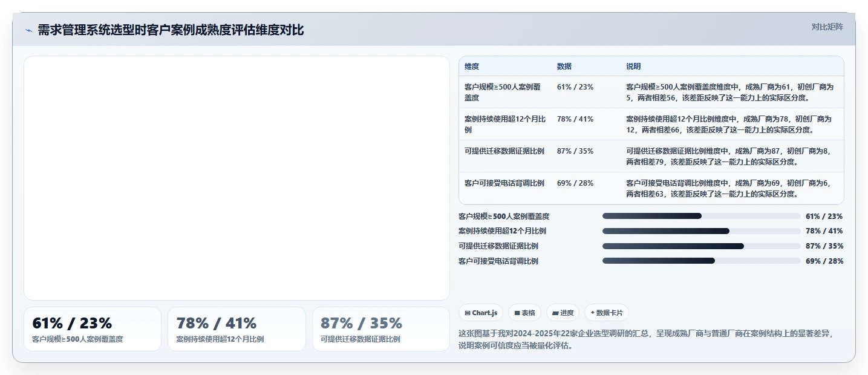Click the progress bar for 案例持续使用超12个月比例

point(702,231)
